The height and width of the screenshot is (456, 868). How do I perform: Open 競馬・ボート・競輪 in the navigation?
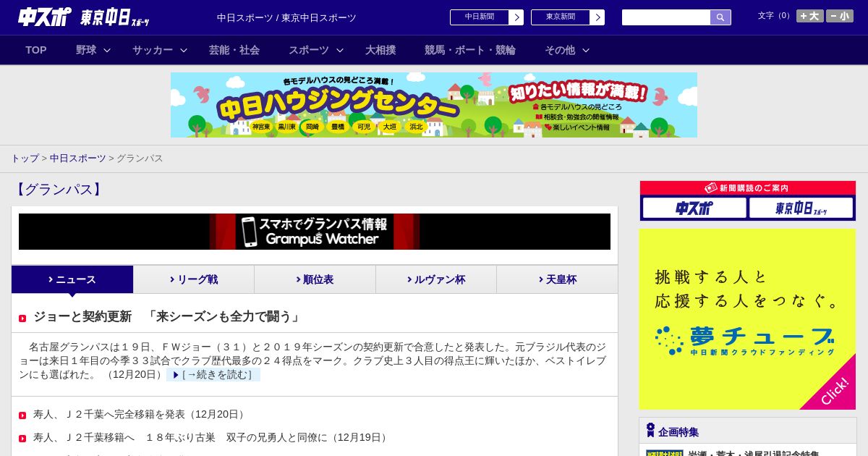(x=470, y=50)
